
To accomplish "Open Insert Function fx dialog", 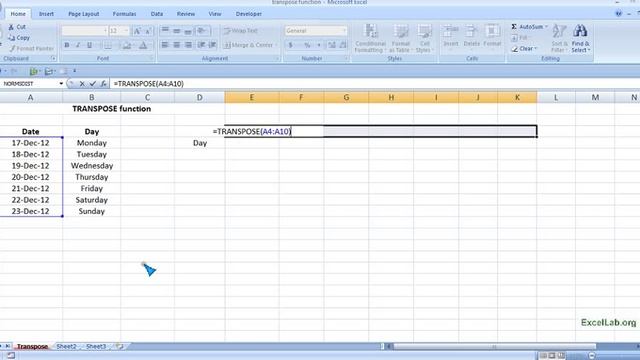I will 104,84.
